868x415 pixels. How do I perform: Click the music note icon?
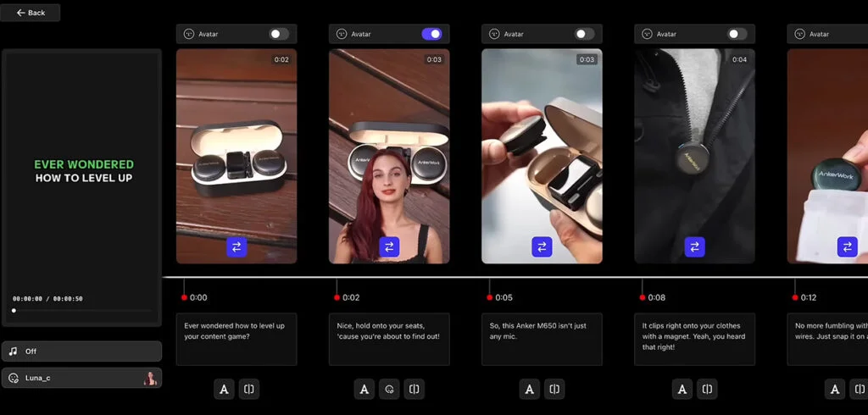[x=14, y=351]
